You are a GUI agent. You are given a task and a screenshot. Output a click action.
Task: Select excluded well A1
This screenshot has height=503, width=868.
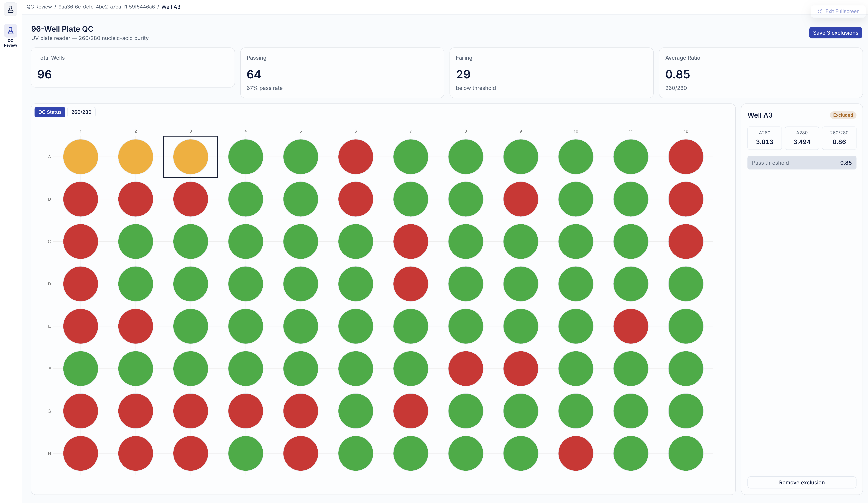coord(81,157)
